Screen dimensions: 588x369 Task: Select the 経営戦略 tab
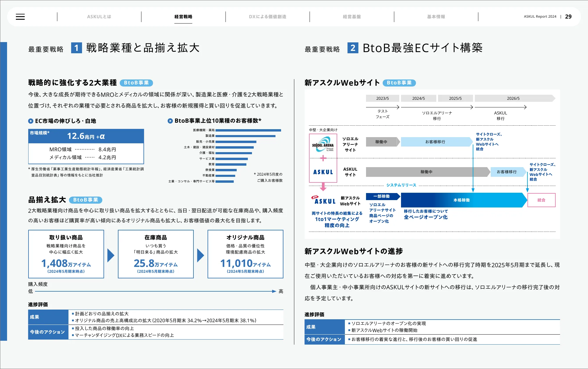tap(183, 17)
